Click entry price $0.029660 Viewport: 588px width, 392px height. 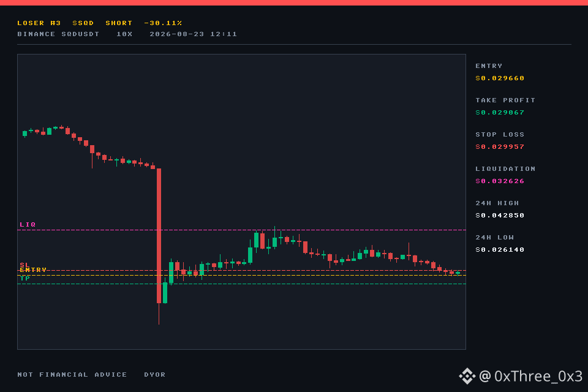coord(500,78)
